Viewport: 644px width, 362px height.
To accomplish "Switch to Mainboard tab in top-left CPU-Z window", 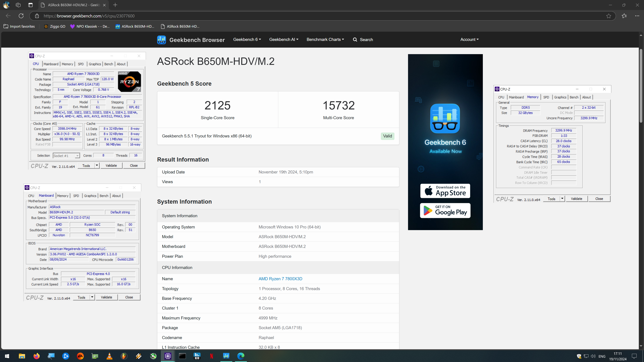I will click(x=51, y=64).
